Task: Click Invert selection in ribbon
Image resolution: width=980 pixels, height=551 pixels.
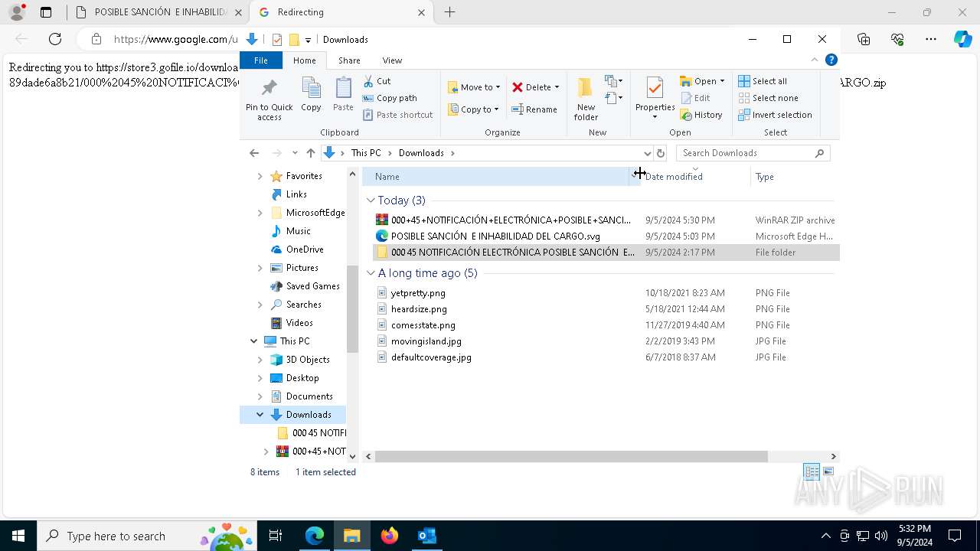Action: 775,115
